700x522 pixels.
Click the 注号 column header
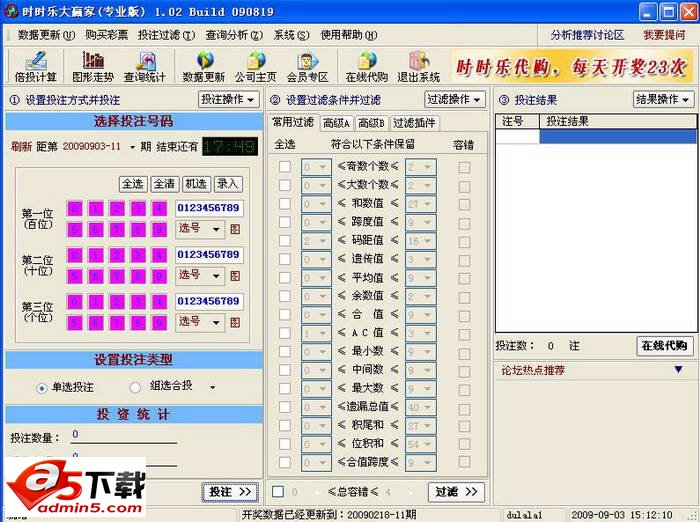tap(518, 121)
